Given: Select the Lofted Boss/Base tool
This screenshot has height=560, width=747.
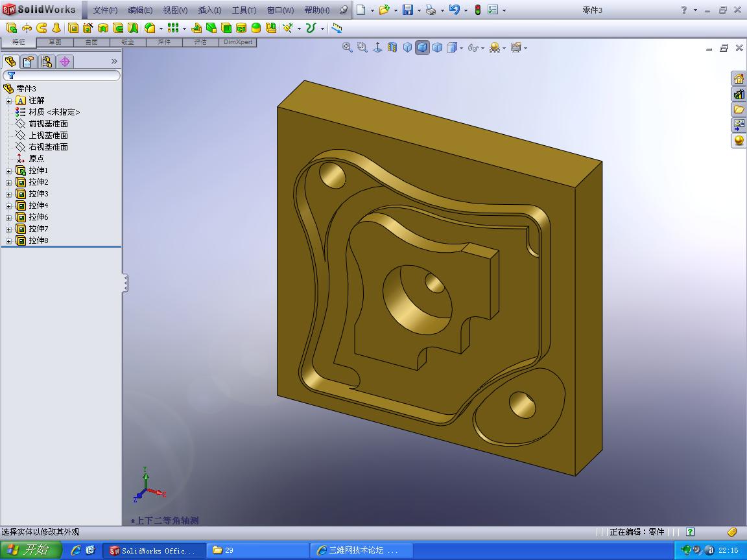Looking at the screenshot, I should [56, 28].
